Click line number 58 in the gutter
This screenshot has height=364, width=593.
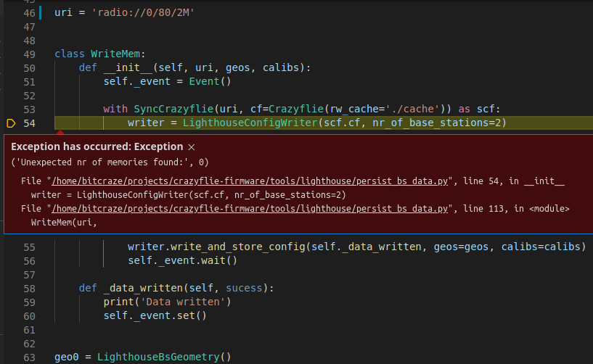(30, 289)
